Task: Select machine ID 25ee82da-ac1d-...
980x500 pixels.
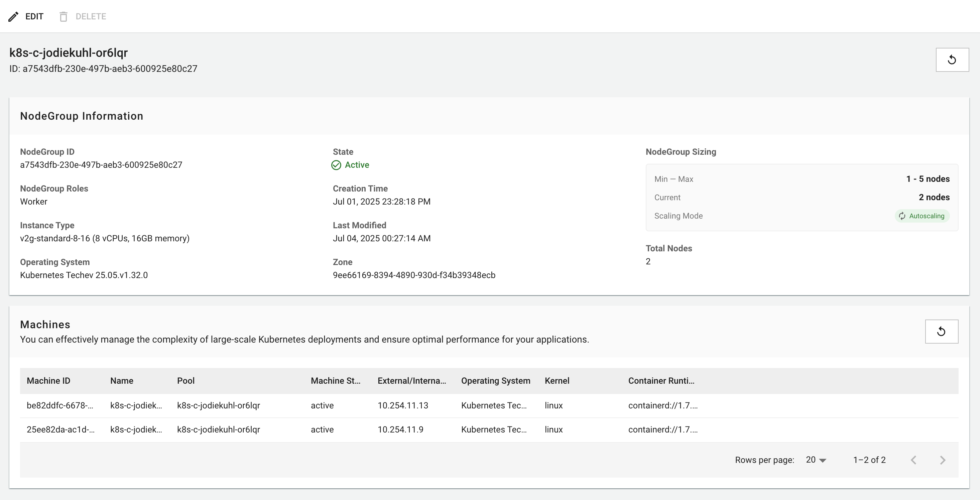Action: pyautogui.click(x=60, y=429)
